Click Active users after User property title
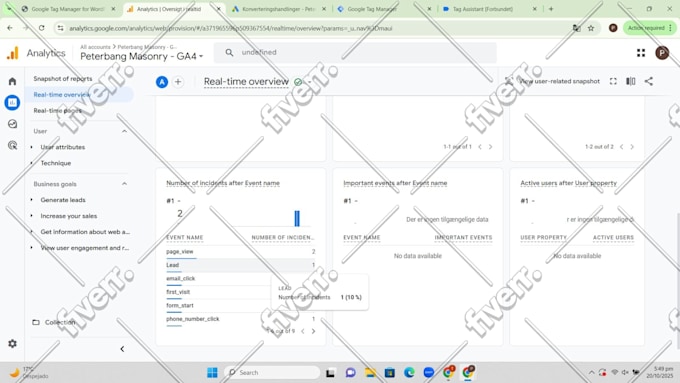Image resolution: width=680 pixels, height=383 pixels. [569, 183]
